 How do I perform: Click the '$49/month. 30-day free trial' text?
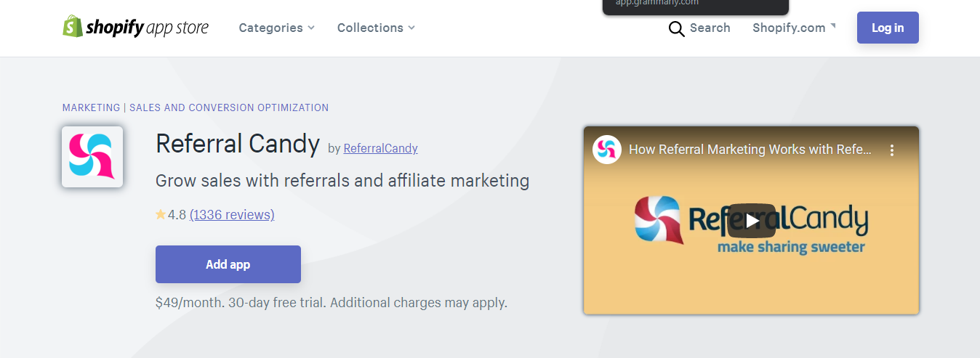(x=332, y=303)
